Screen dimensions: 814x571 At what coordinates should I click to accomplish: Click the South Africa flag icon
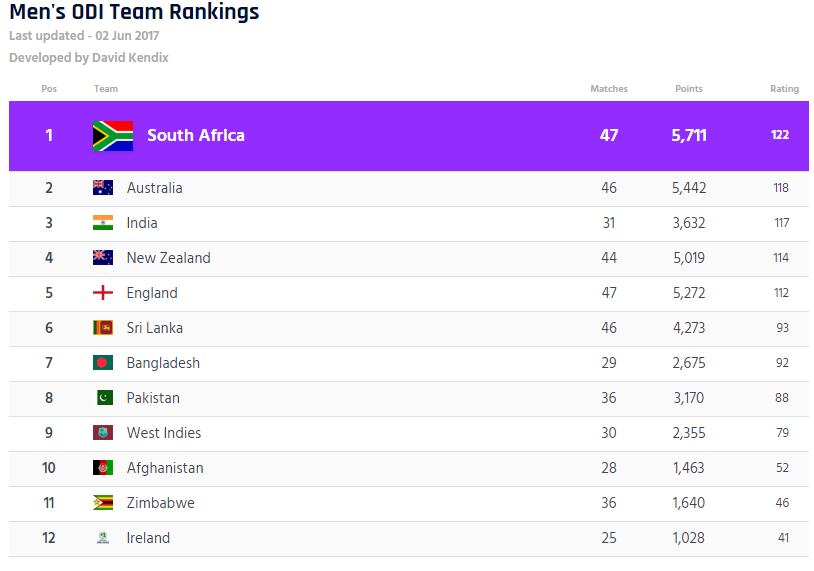click(113, 136)
